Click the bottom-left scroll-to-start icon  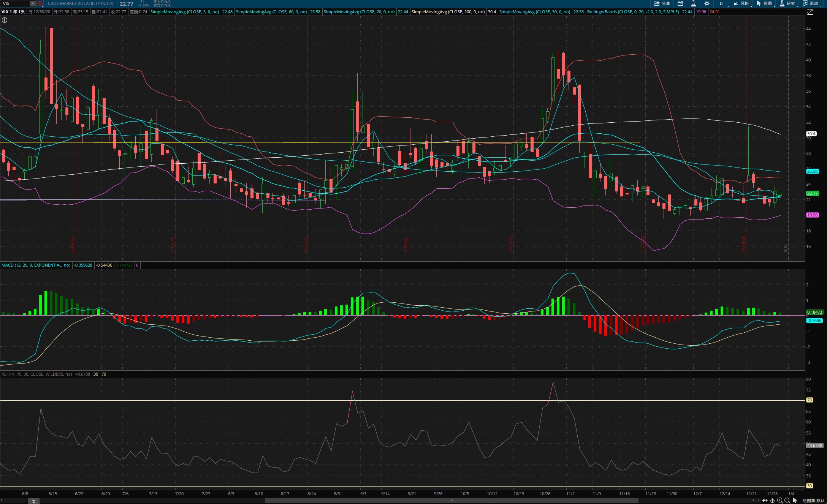coord(33,501)
